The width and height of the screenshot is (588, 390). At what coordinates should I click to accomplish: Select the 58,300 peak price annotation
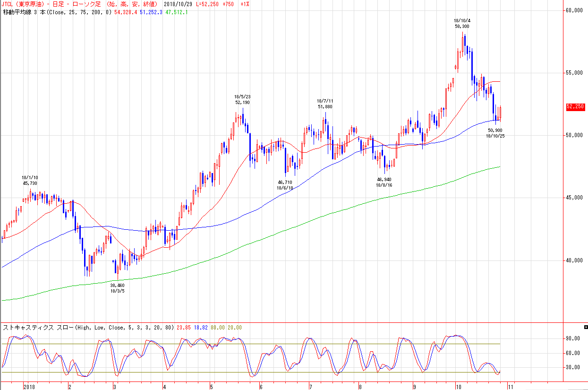point(462,26)
